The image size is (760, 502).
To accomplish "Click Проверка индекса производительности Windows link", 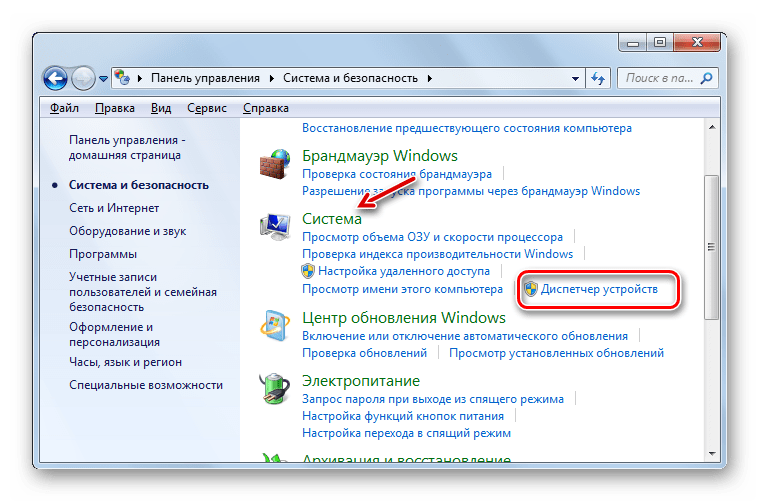I will pyautogui.click(x=437, y=254).
